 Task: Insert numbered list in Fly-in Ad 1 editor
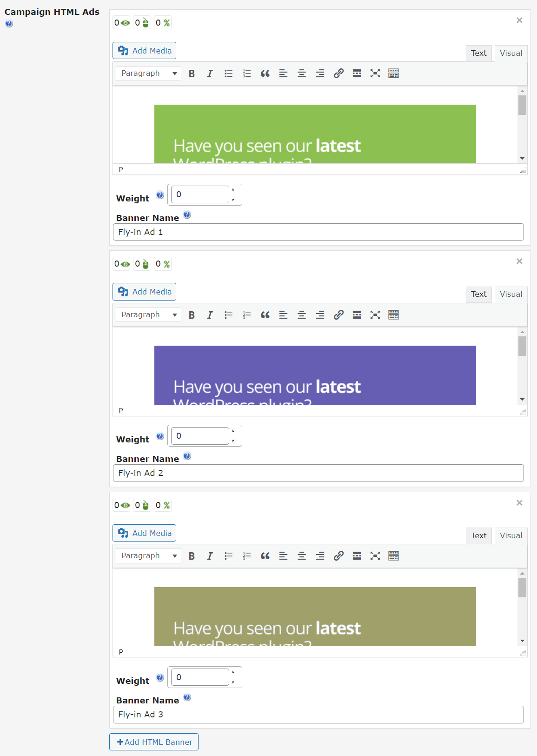246,74
